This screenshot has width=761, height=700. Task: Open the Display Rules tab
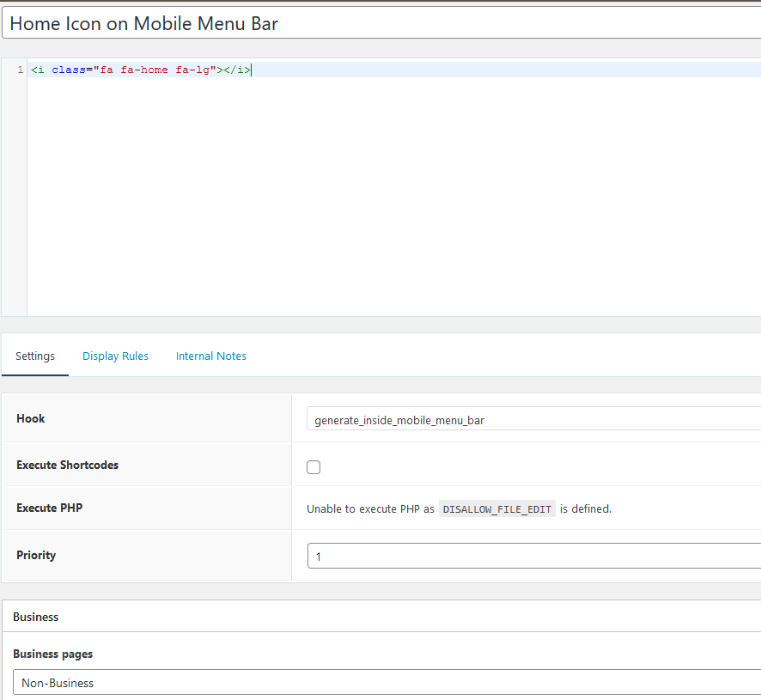click(115, 356)
